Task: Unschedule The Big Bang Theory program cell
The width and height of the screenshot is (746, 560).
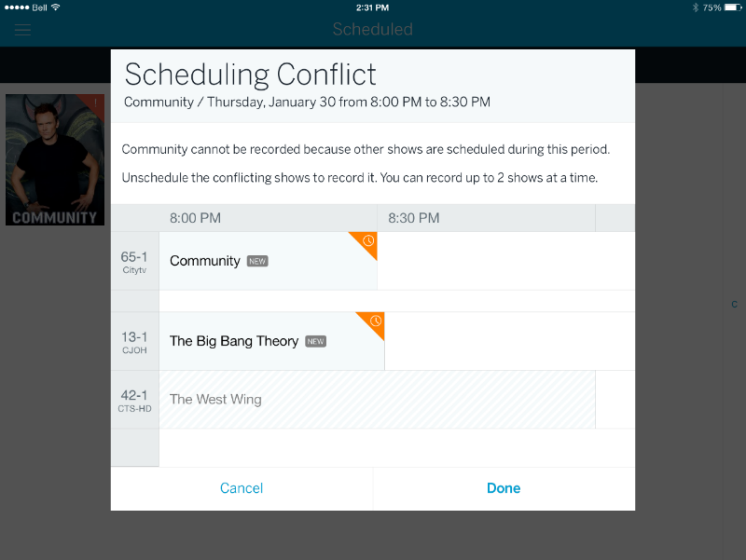Action: pyautogui.click(x=271, y=341)
